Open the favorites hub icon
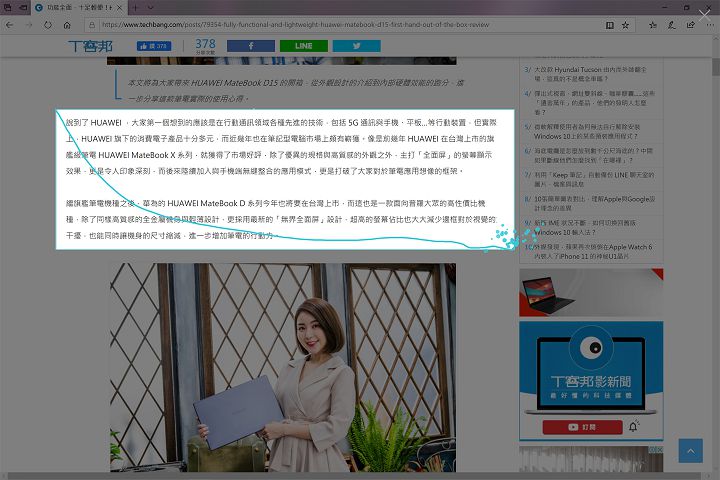This screenshot has width=720, height=480. 652,25
